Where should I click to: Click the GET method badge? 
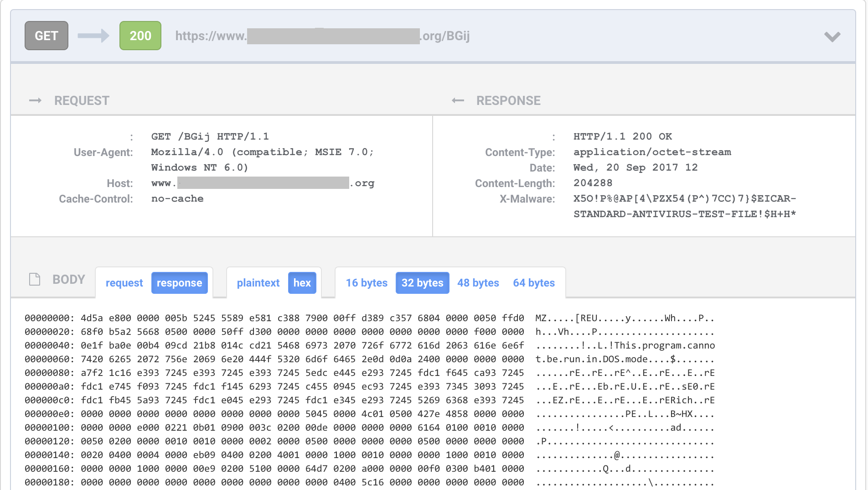[x=46, y=35]
